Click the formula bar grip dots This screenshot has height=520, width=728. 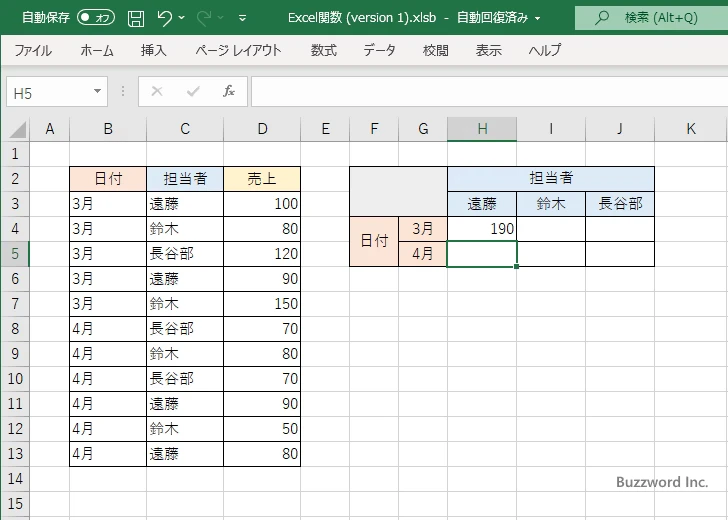coord(123,91)
